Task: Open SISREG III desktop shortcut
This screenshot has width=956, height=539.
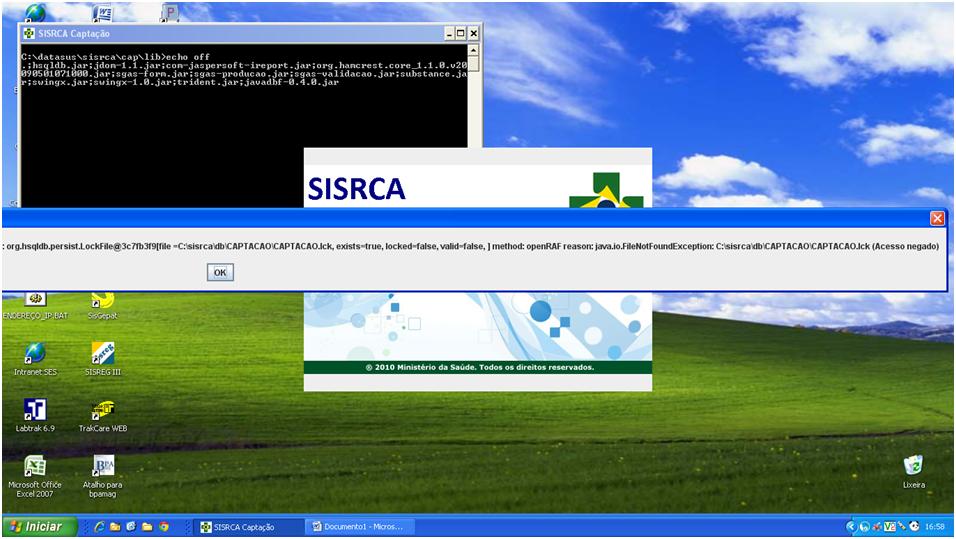Action: [102, 359]
